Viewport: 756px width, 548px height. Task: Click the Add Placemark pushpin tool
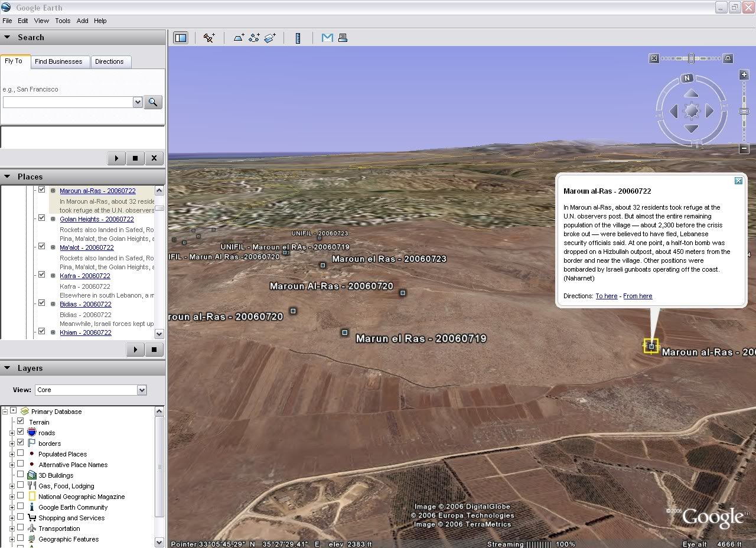(209, 38)
